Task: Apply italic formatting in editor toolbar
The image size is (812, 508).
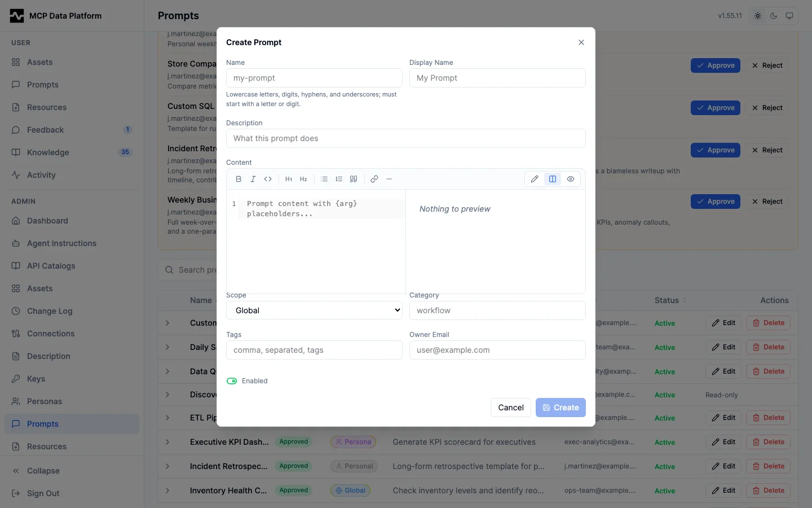Action: click(x=253, y=179)
